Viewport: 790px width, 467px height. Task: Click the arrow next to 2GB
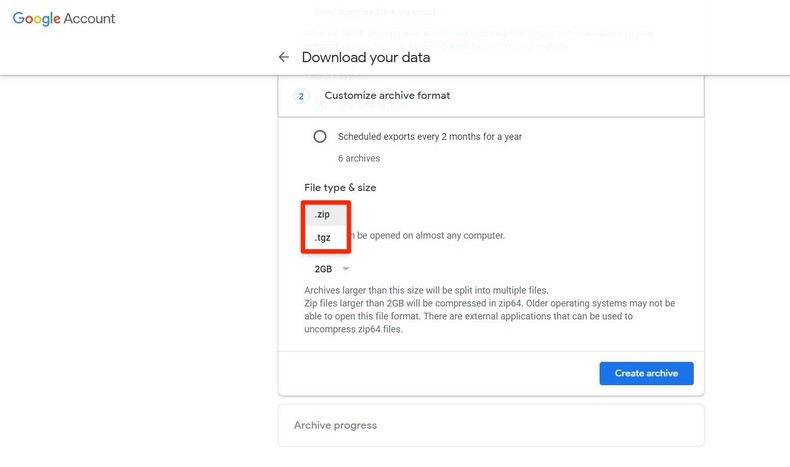click(346, 269)
